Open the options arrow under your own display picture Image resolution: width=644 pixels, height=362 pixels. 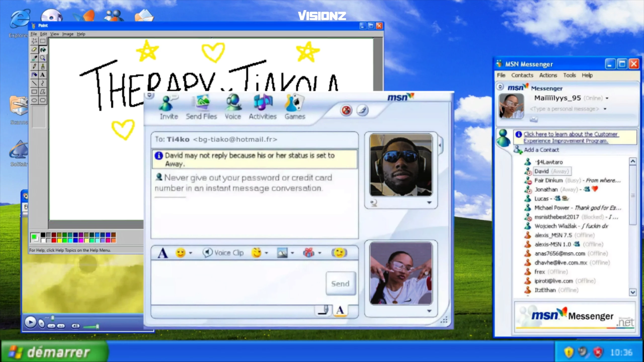click(x=429, y=311)
